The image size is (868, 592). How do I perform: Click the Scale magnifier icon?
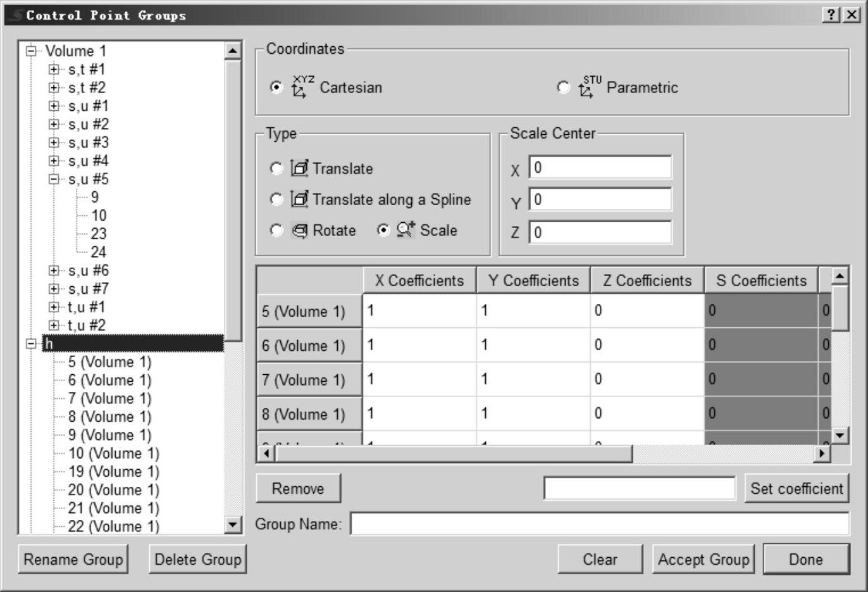coord(406,229)
